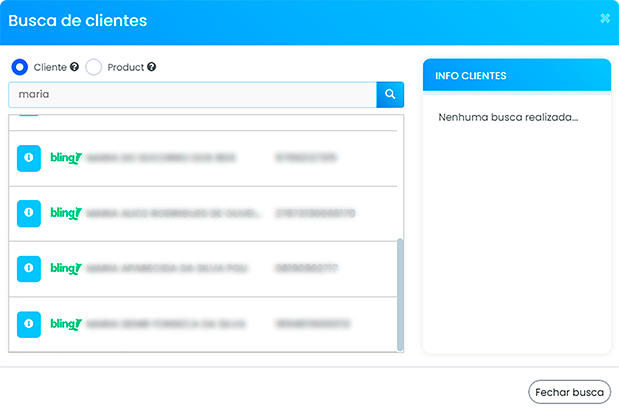Click the help icon beside Cliente
Image resolution: width=619 pixels, height=414 pixels.
(x=74, y=67)
